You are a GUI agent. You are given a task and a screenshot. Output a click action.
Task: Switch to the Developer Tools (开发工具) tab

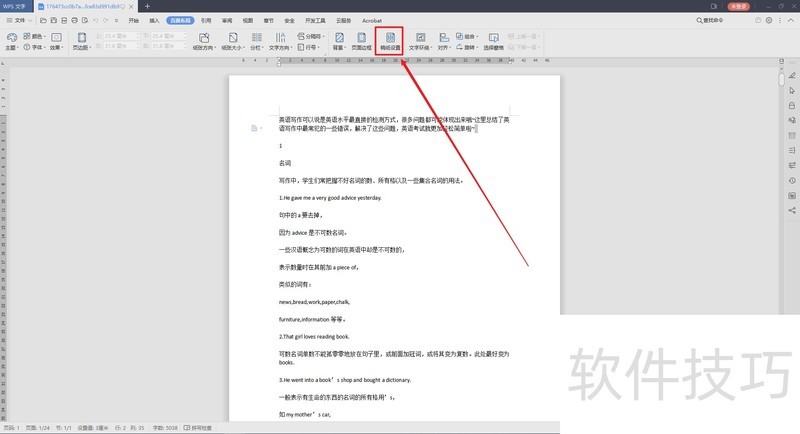[315, 20]
